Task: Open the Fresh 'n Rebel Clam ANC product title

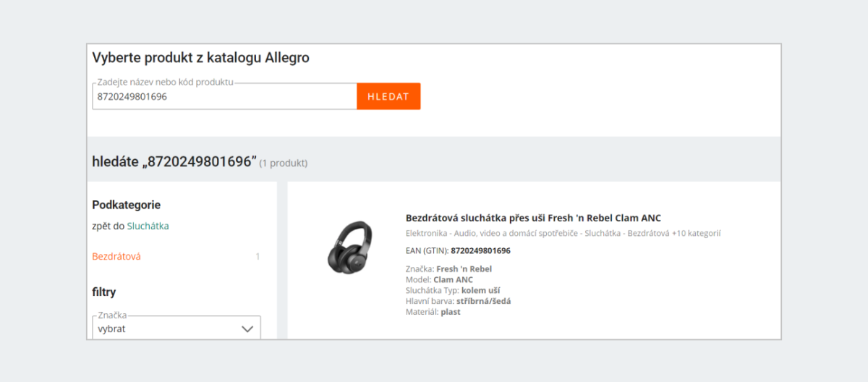Action: pyautogui.click(x=533, y=218)
